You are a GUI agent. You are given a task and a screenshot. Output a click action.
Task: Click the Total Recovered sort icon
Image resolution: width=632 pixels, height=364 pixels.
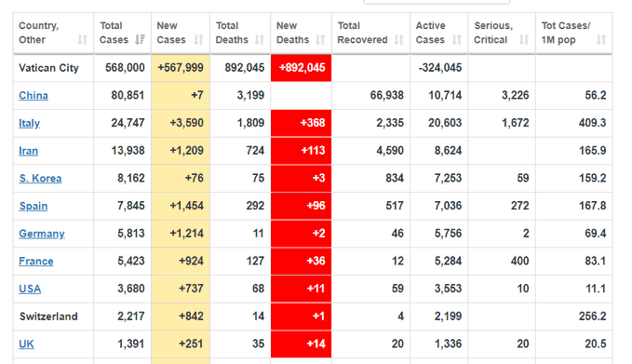pyautogui.click(x=398, y=39)
